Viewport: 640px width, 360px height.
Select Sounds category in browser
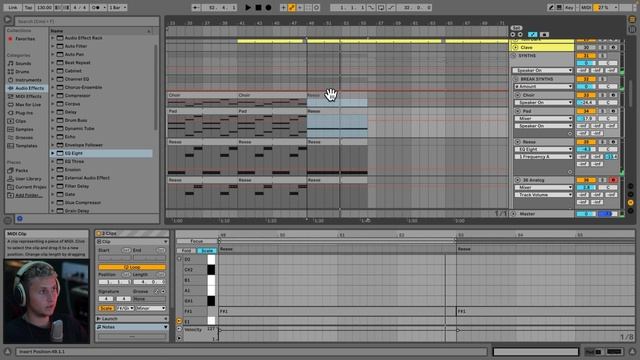[23, 63]
